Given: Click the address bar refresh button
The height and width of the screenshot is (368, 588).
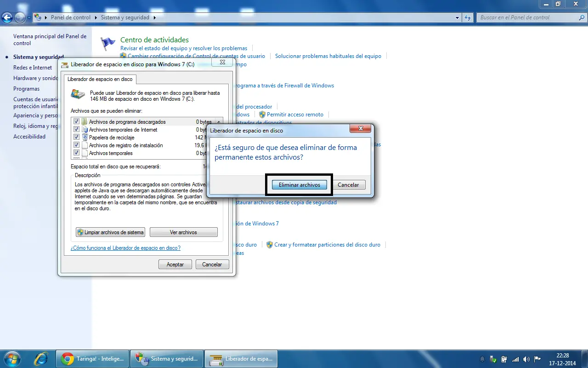Looking at the screenshot, I should tap(468, 17).
